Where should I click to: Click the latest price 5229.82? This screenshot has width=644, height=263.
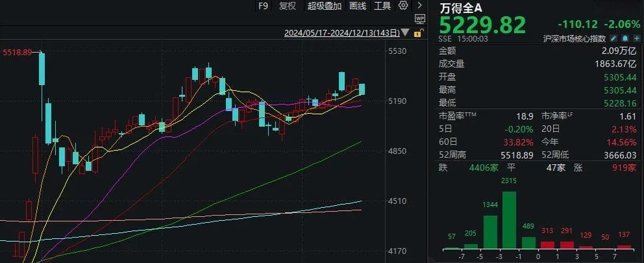(x=482, y=25)
